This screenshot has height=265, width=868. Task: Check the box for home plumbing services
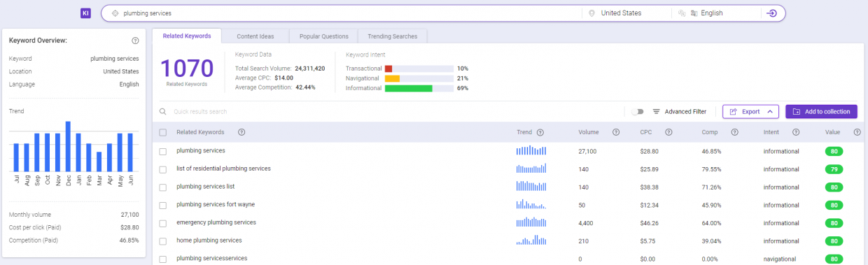tap(163, 241)
